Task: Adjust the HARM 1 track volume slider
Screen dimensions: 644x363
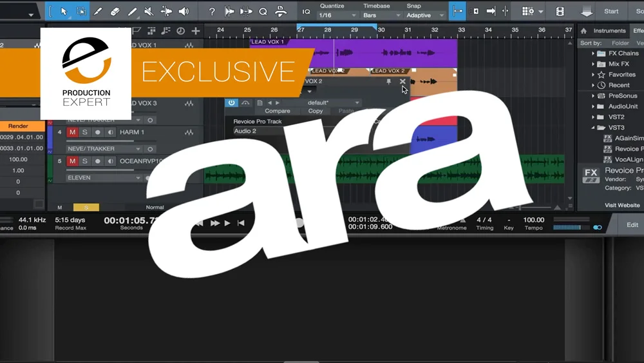Action: tap(100, 141)
